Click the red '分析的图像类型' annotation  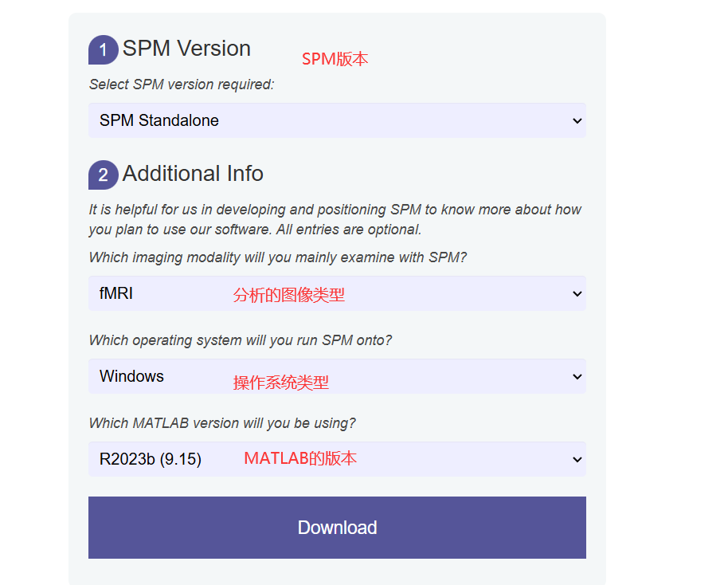pyautogui.click(x=288, y=295)
